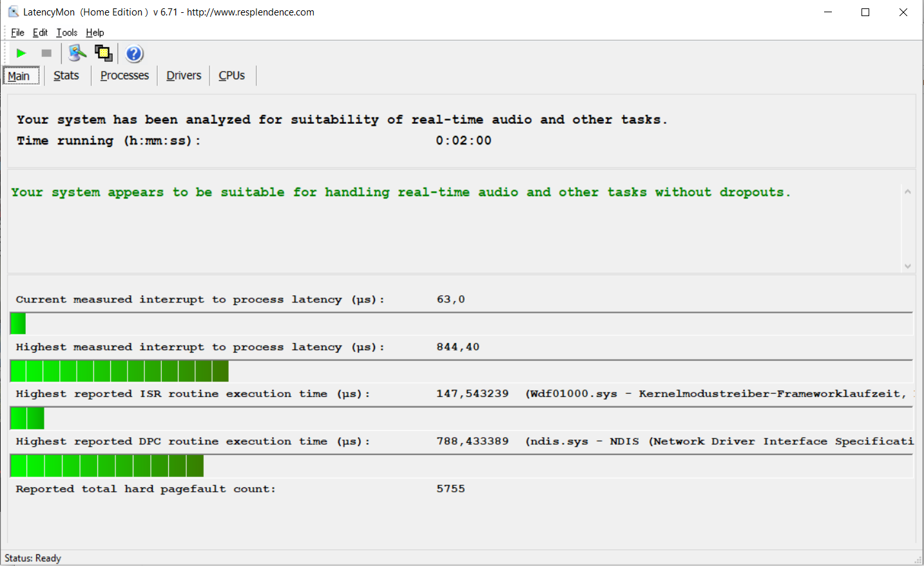Switch to the CPUs tab

click(x=231, y=75)
